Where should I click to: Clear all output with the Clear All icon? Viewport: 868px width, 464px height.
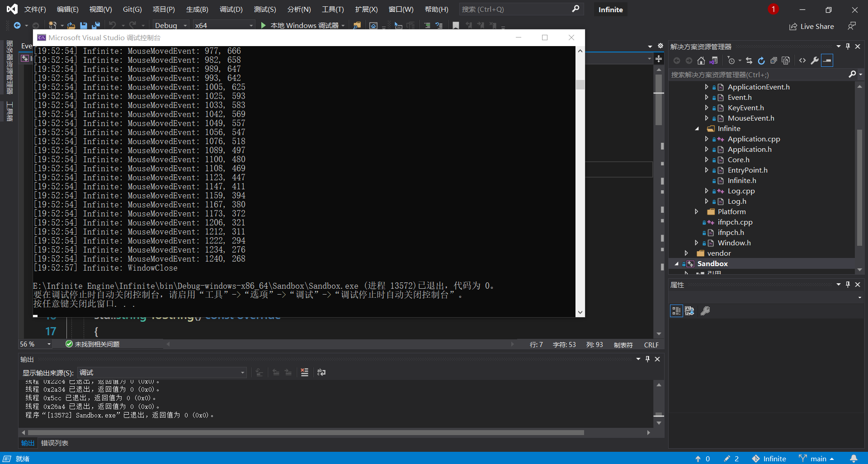[x=304, y=372]
